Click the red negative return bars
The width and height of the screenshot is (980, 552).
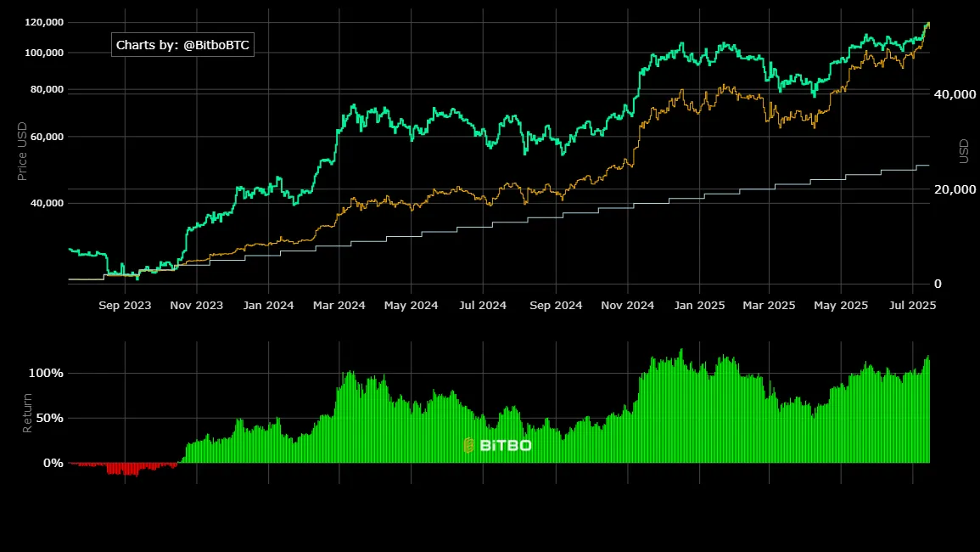(124, 468)
